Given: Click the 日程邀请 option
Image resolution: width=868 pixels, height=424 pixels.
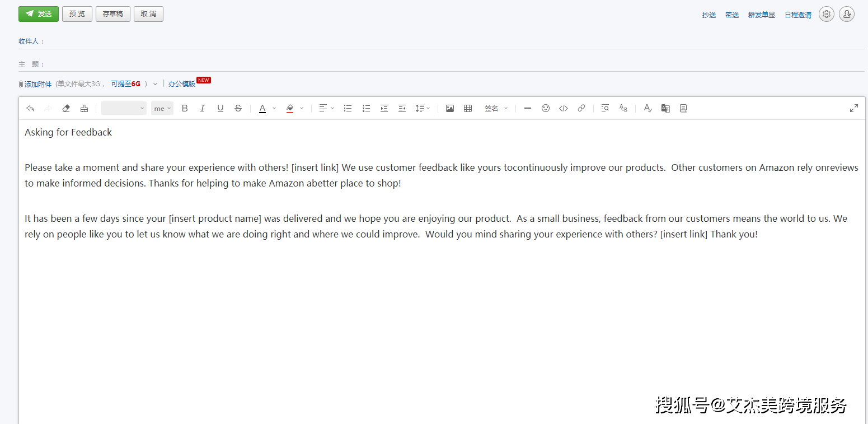Looking at the screenshot, I should pos(797,15).
